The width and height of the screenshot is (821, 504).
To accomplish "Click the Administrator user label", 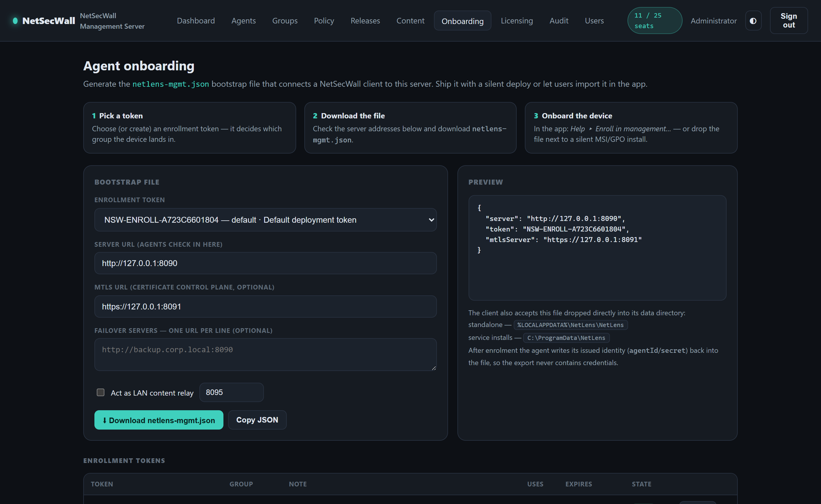I will 714,21.
